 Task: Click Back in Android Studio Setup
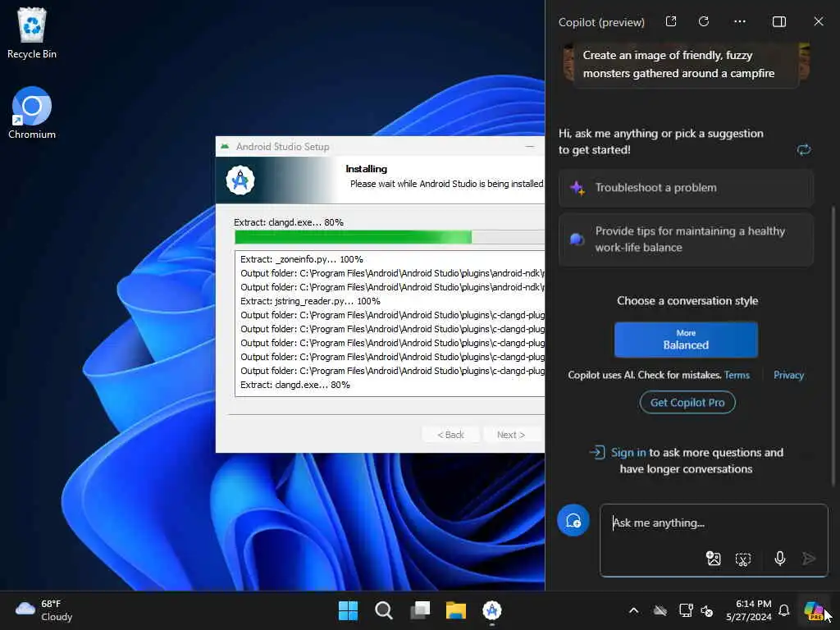pyautogui.click(x=450, y=435)
